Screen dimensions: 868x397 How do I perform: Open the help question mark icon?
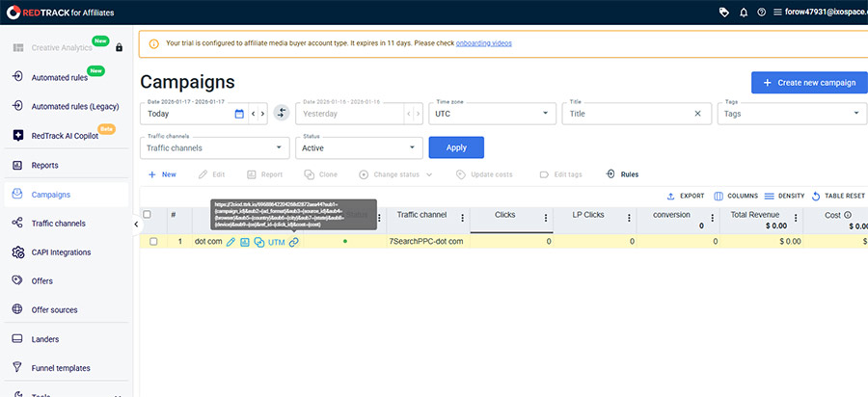(762, 12)
